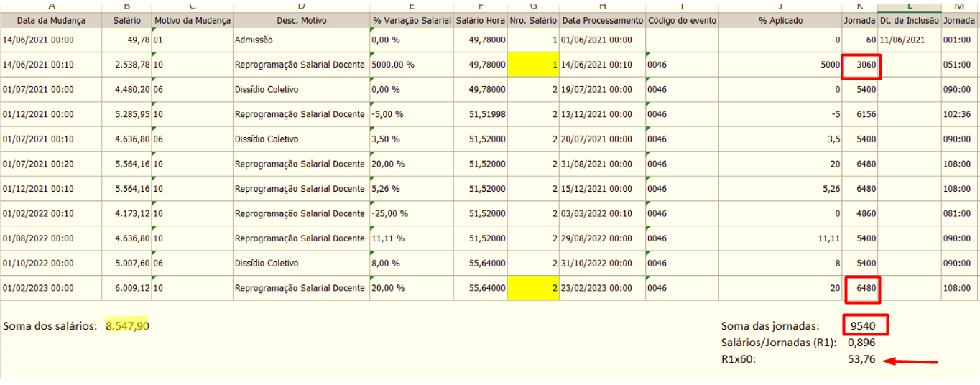Viewport: 980px width, 385px height.
Task: Click the Jornada time cell '081:00'
Action: click(961, 213)
